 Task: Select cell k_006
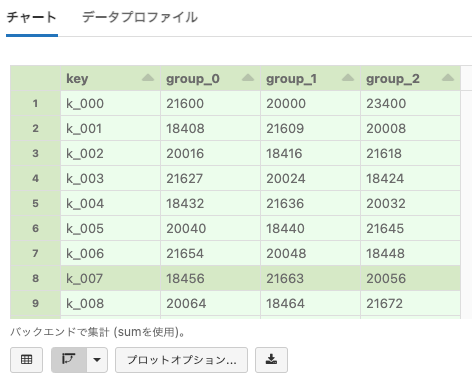click(110, 253)
